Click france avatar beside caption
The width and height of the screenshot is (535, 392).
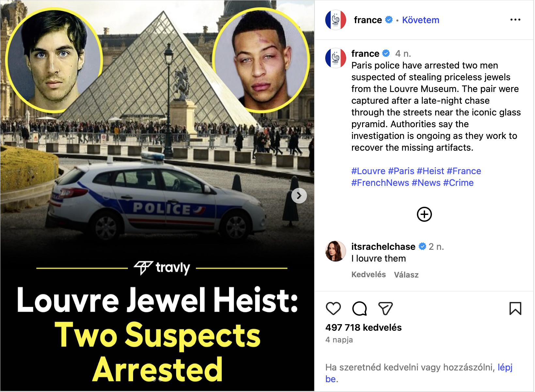(x=335, y=58)
